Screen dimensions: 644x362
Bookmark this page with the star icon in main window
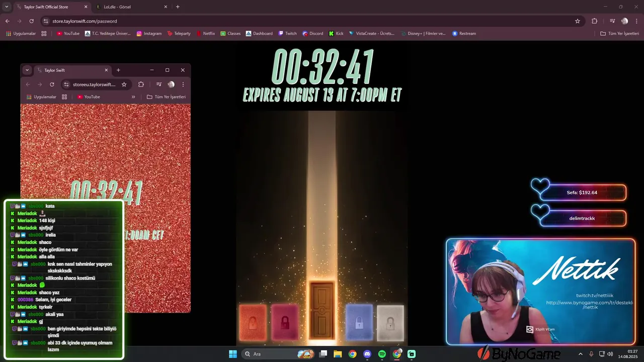(x=578, y=21)
